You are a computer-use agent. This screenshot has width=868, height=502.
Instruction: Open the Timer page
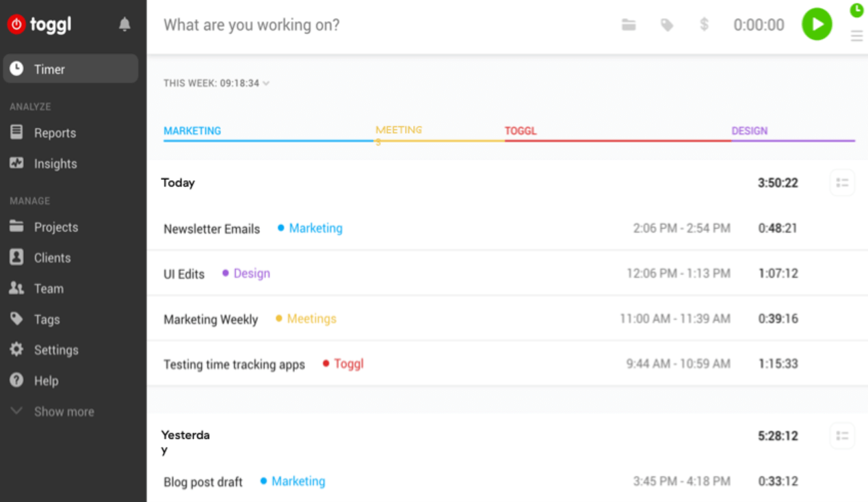pos(70,69)
